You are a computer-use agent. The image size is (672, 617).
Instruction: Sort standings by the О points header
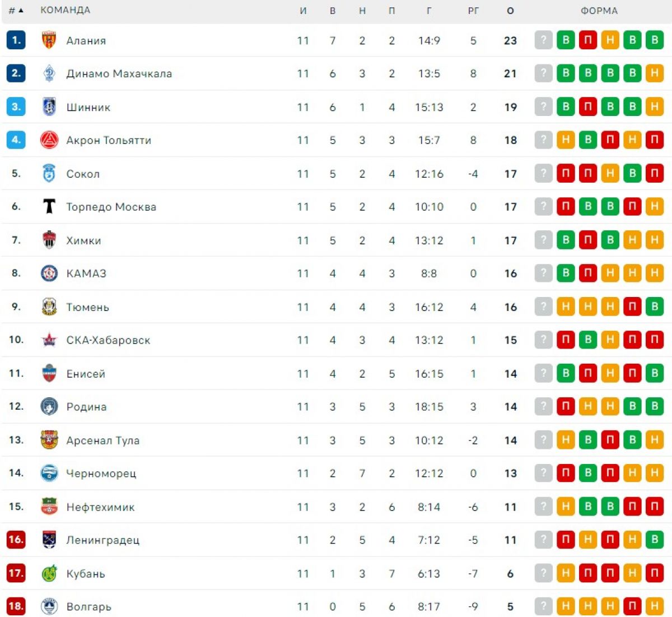coord(510,11)
